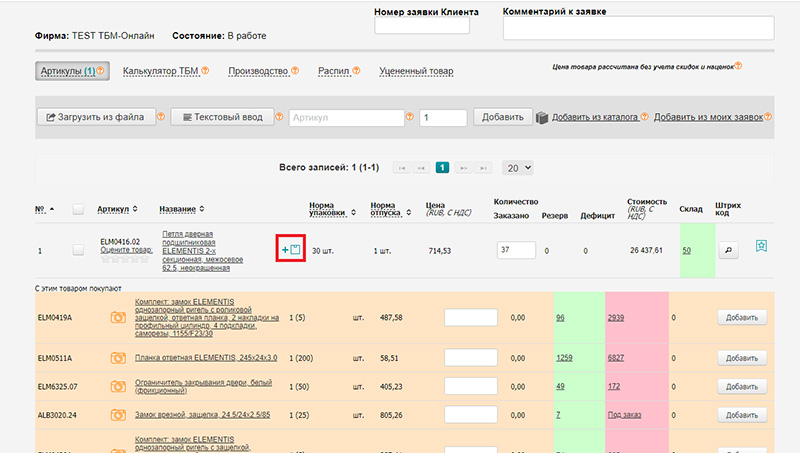Click the barcode search icon for ELM0416.02
This screenshot has width=800, height=453.
(726, 250)
